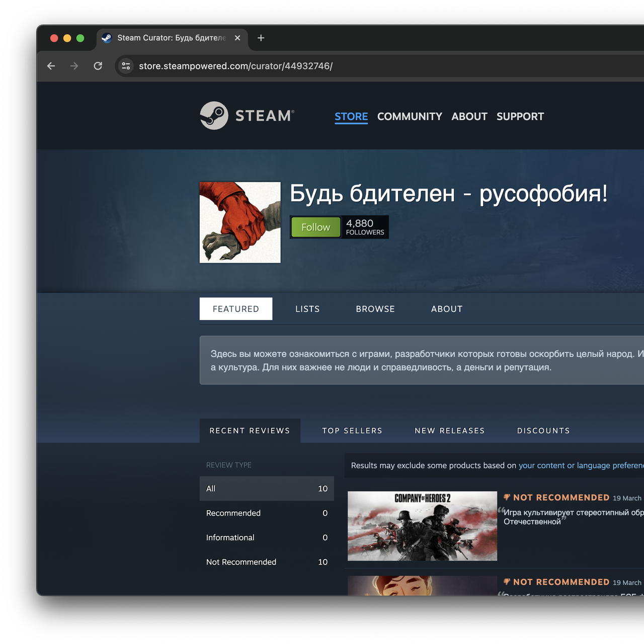Open the COMMUNITY menu

point(410,116)
